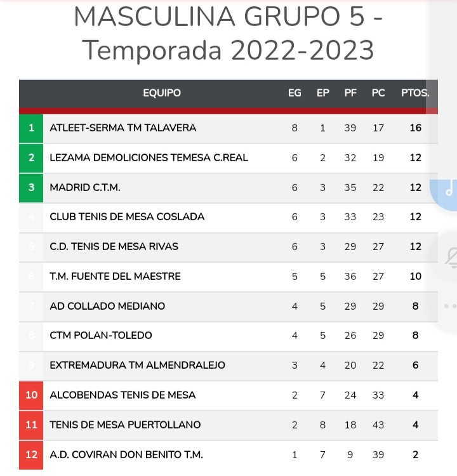The image size is (457, 476).
Task: Click red position badge number 11
Action: [31, 425]
